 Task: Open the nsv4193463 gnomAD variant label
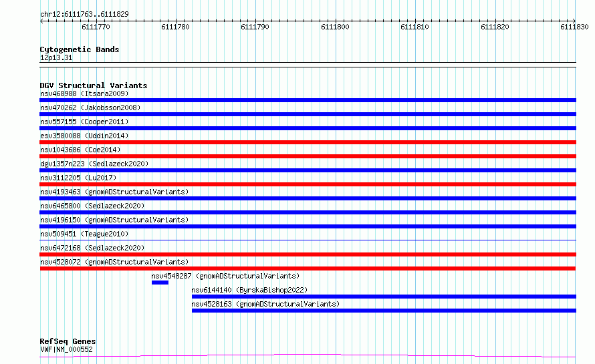point(114,192)
